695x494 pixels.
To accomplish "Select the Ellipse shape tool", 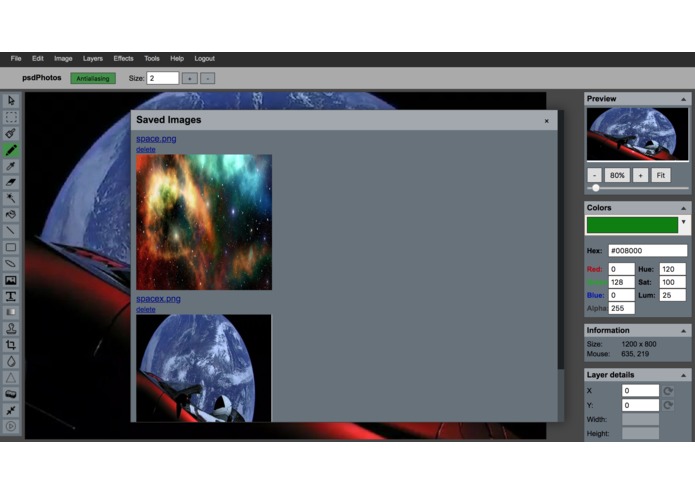I will (11, 264).
